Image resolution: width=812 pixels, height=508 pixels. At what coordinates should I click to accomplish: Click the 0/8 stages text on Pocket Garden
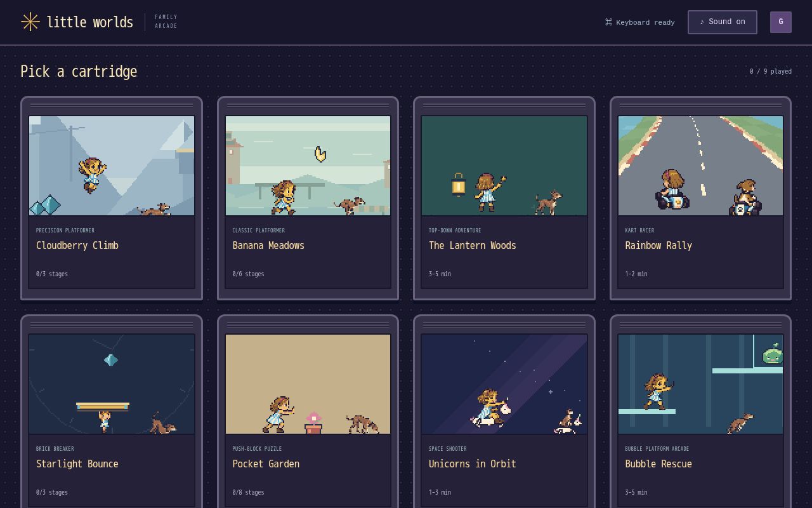point(248,493)
